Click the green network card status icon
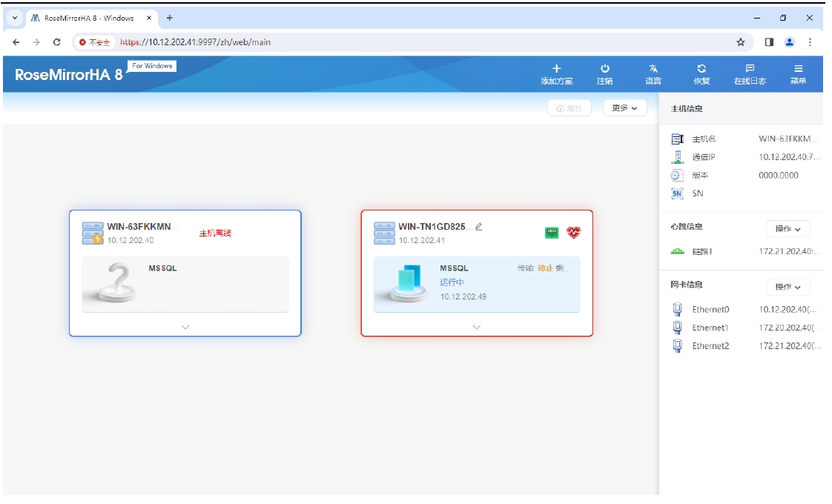Screen dimensions: 832x504 tap(552, 233)
